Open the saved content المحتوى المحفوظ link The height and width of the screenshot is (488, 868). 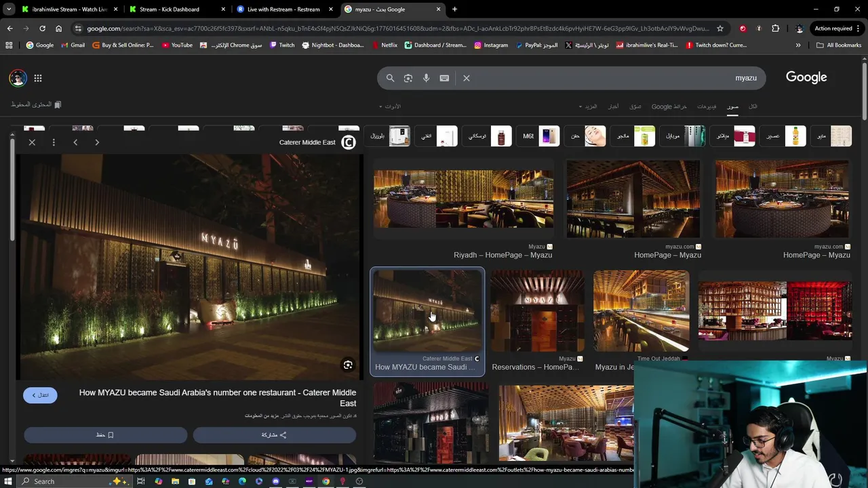tap(36, 104)
